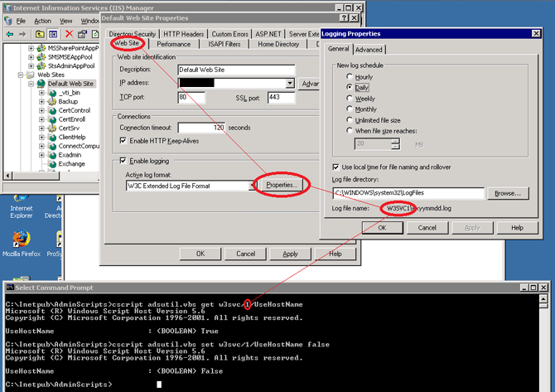Switch to the Directory Security tab
The image size is (555, 392).
(x=132, y=34)
